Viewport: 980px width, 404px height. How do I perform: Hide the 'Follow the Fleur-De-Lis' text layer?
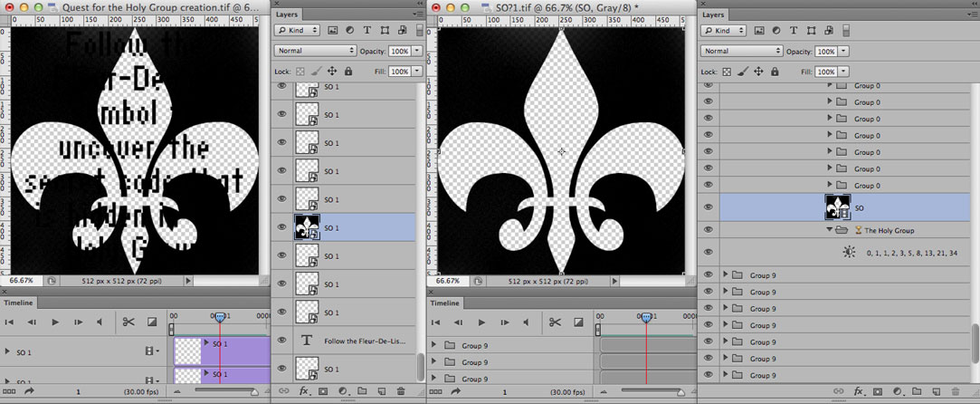[x=281, y=341]
